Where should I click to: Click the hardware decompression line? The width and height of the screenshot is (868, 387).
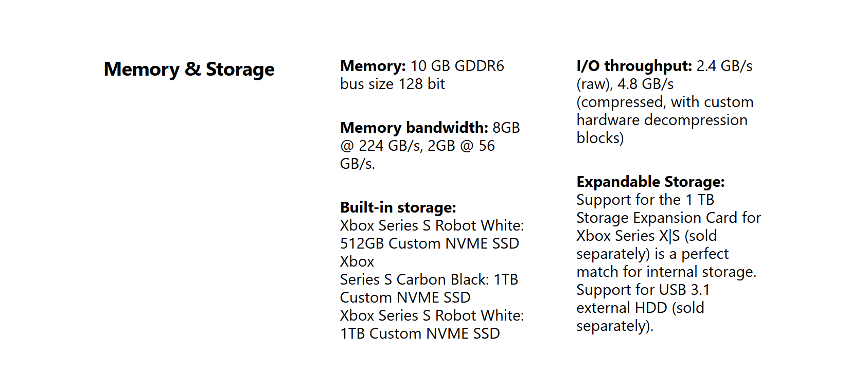[662, 120]
